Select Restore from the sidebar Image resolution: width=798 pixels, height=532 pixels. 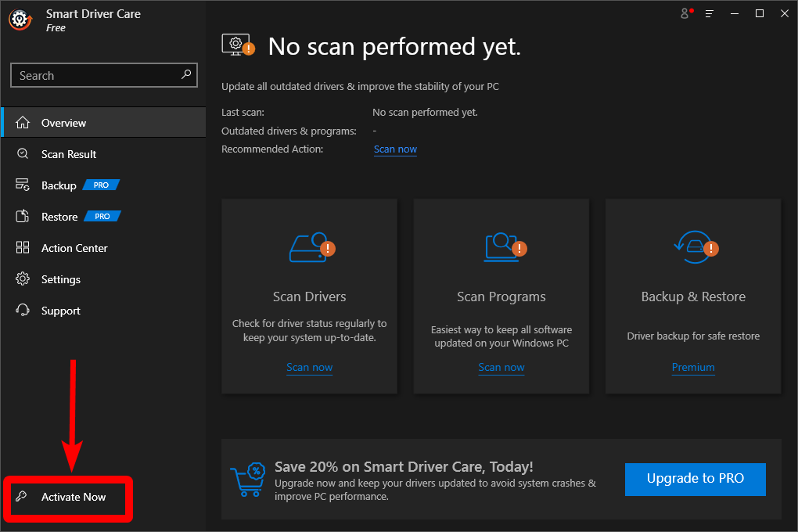104,217
